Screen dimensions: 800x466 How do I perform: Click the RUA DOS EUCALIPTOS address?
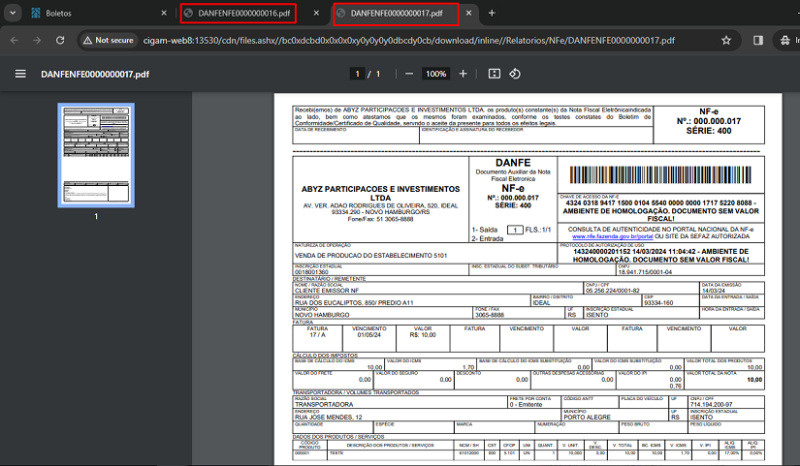tap(354, 303)
